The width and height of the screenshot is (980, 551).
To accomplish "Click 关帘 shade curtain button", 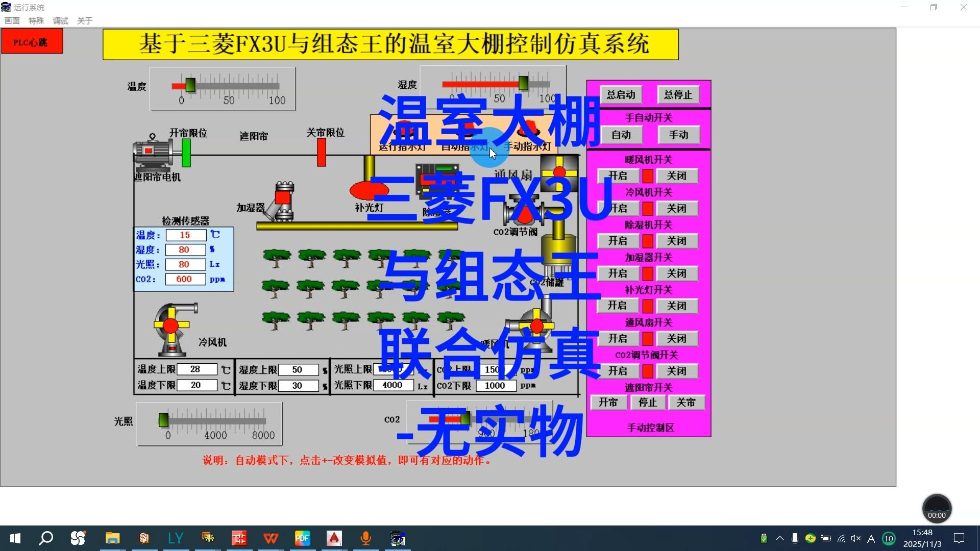I will [x=686, y=403].
